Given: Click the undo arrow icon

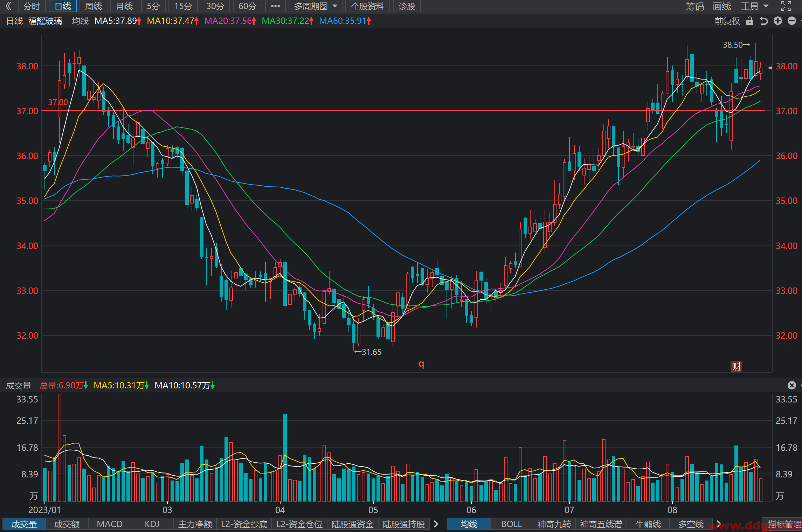Looking at the screenshot, I should (x=764, y=21).
